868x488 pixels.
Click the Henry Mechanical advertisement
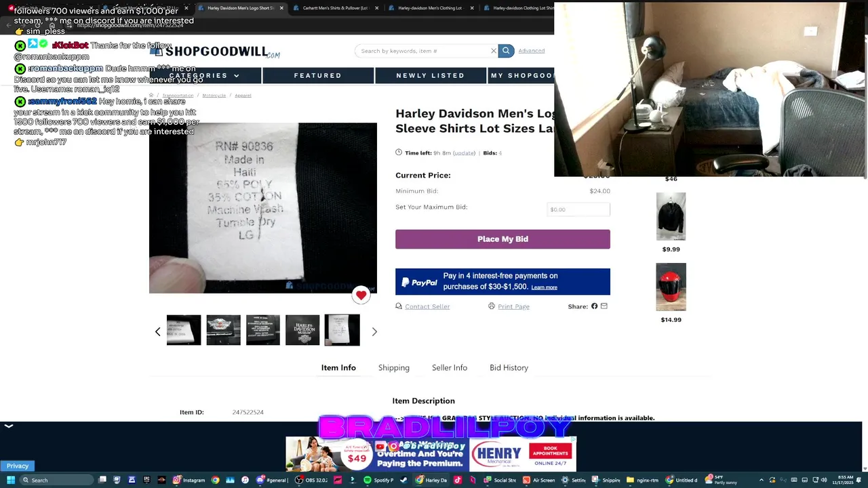pos(522,454)
